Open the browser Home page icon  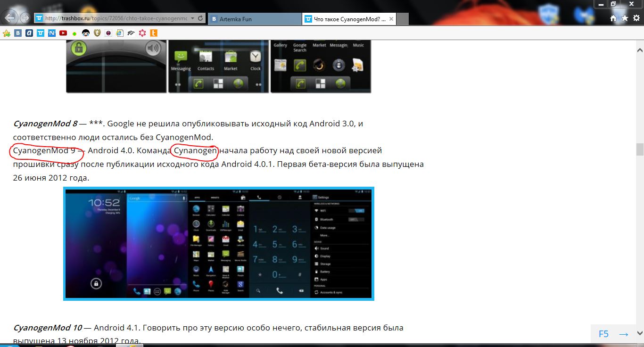(x=613, y=18)
